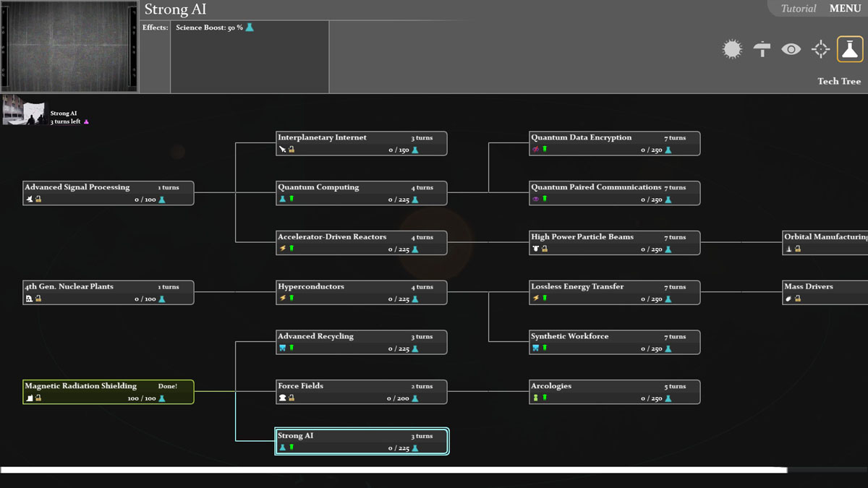Click padlock icon in Force Fields
Image resolution: width=868 pixels, height=488 pixels.
coord(292,398)
